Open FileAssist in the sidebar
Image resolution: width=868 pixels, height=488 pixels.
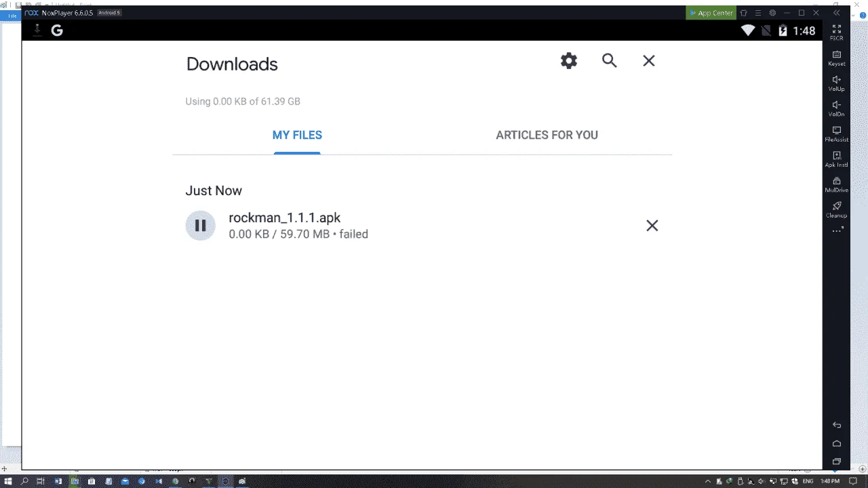pos(836,134)
